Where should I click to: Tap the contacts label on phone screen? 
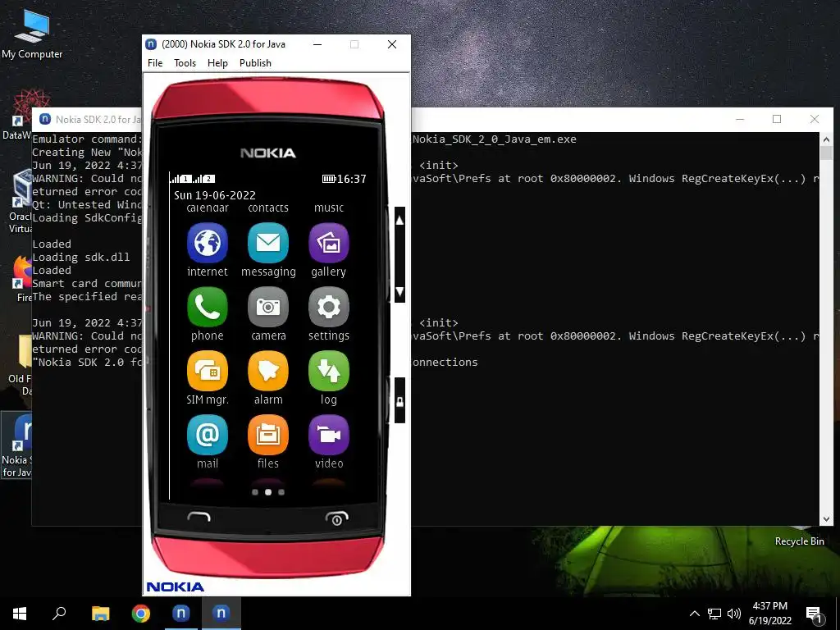(268, 208)
